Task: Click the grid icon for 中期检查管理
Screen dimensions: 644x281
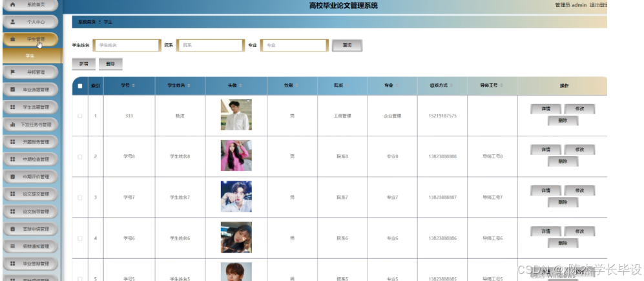Action: pyautogui.click(x=13, y=160)
